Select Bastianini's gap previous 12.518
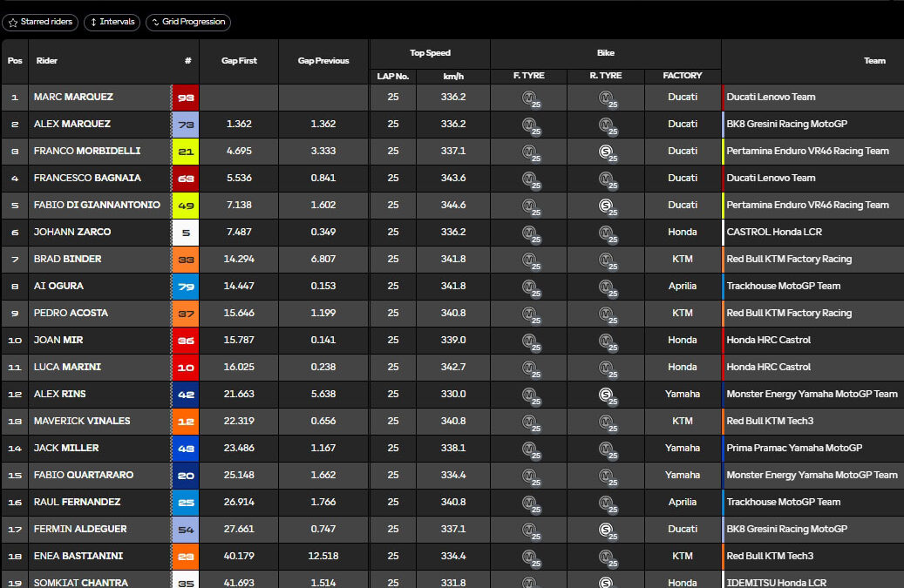Viewport: 904px width, 588px height. 323,556
